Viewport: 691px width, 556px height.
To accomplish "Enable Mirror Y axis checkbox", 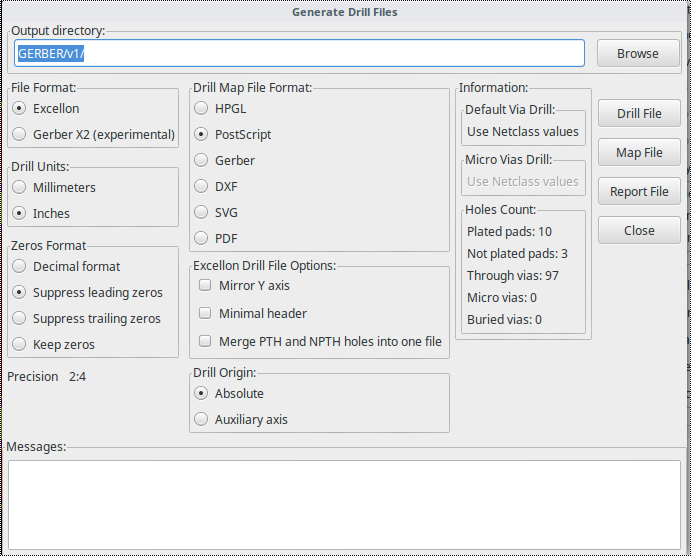I will click(x=205, y=285).
